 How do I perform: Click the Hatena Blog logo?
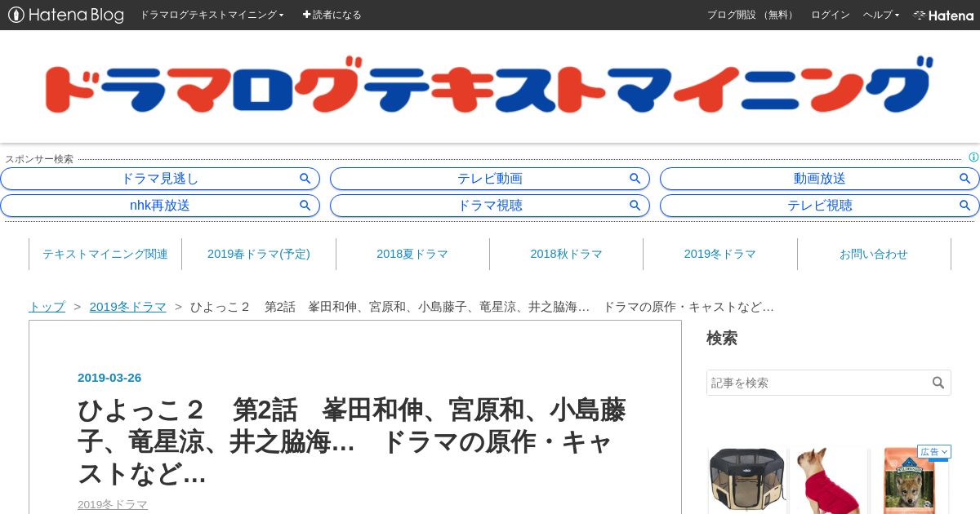(x=66, y=15)
